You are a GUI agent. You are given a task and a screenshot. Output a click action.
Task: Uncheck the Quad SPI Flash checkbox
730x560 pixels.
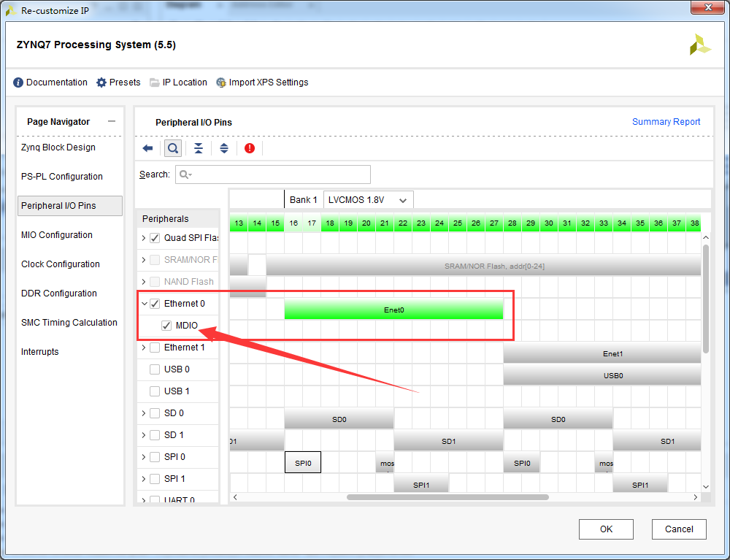tap(155, 238)
